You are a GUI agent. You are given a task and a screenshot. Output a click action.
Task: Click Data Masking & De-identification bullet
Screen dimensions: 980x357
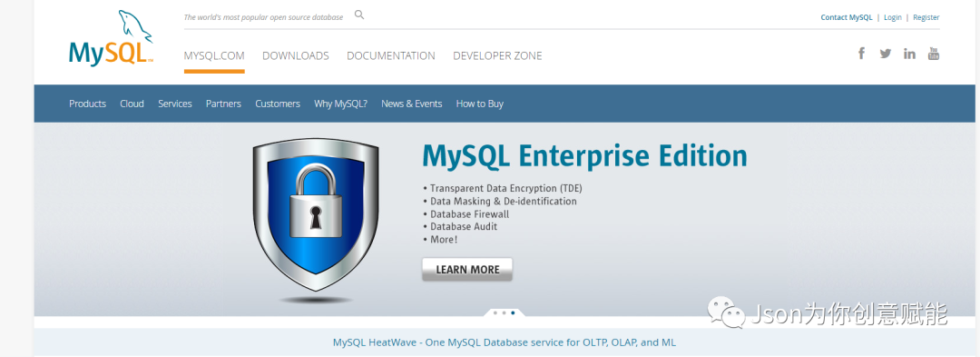[x=500, y=202]
